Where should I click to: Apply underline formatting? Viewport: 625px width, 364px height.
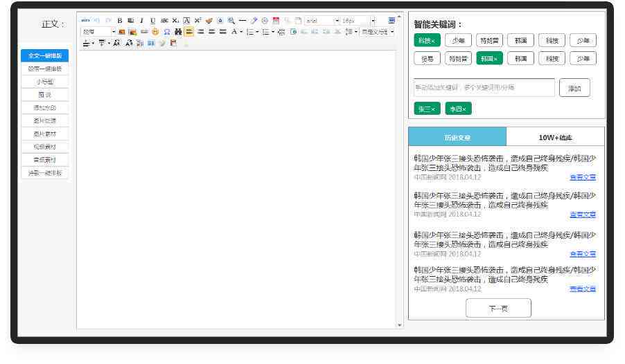[x=152, y=20]
